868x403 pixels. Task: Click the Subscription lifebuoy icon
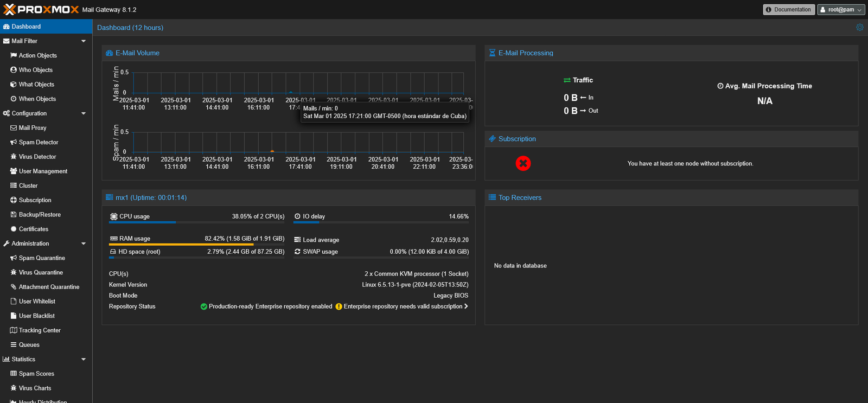[14, 200]
